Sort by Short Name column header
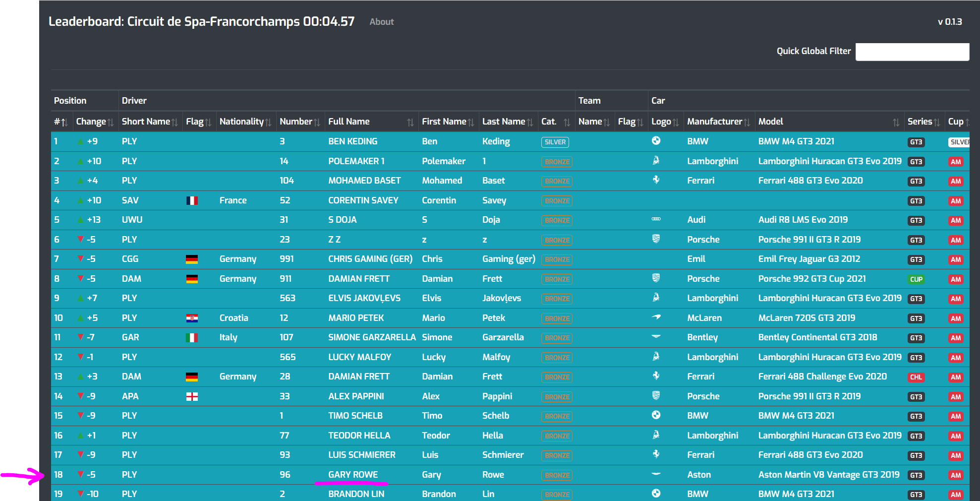The height and width of the screenshot is (501, 980). point(150,122)
